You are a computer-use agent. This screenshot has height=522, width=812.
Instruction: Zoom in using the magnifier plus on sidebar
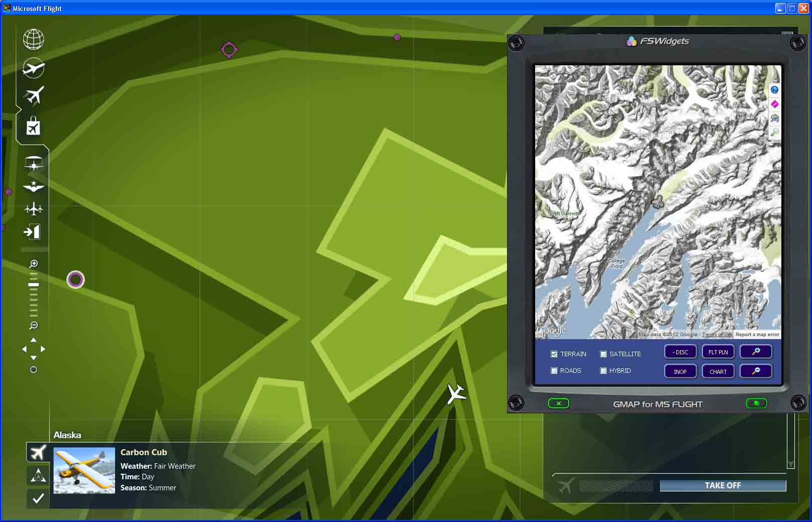pos(34,264)
